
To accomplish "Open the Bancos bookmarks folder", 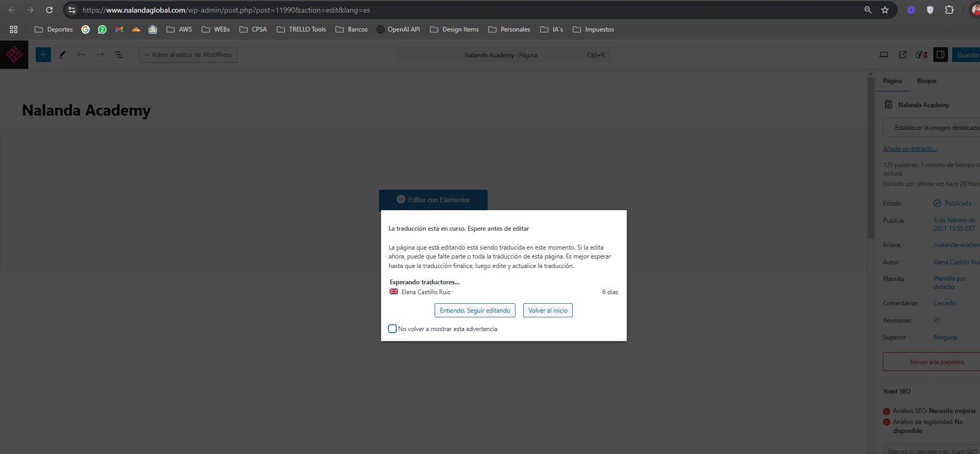I will pyautogui.click(x=352, y=29).
